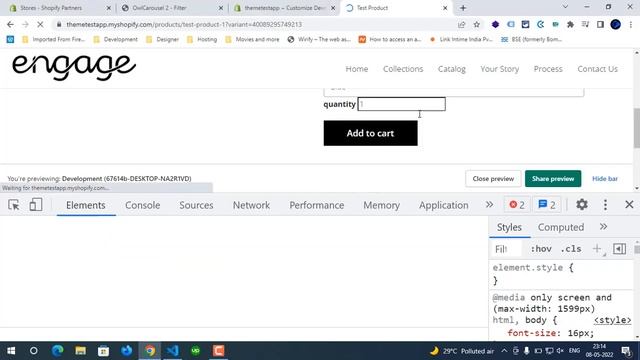Open Contact Us navigation link
This screenshot has width=640, height=360.
[x=598, y=69]
